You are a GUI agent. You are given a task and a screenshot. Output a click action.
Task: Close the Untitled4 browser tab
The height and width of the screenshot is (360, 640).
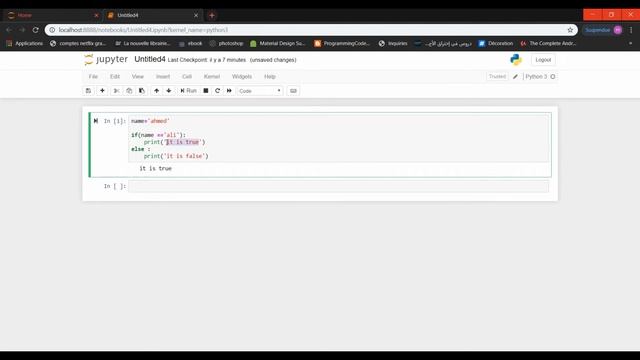[196, 15]
